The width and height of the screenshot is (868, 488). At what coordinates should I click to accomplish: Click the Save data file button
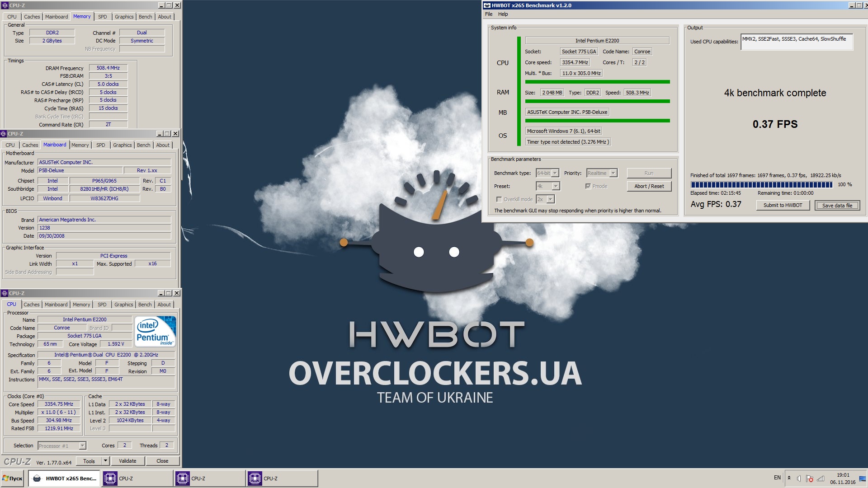point(837,205)
